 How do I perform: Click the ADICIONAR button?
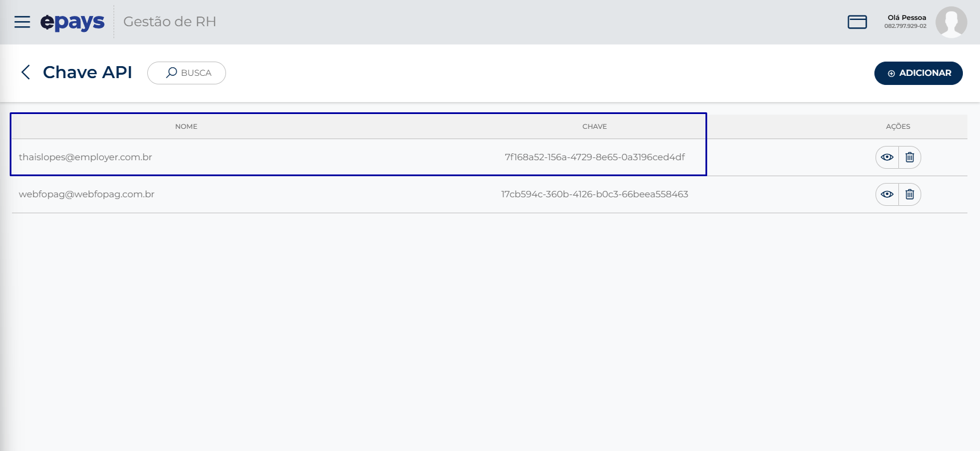tap(918, 73)
